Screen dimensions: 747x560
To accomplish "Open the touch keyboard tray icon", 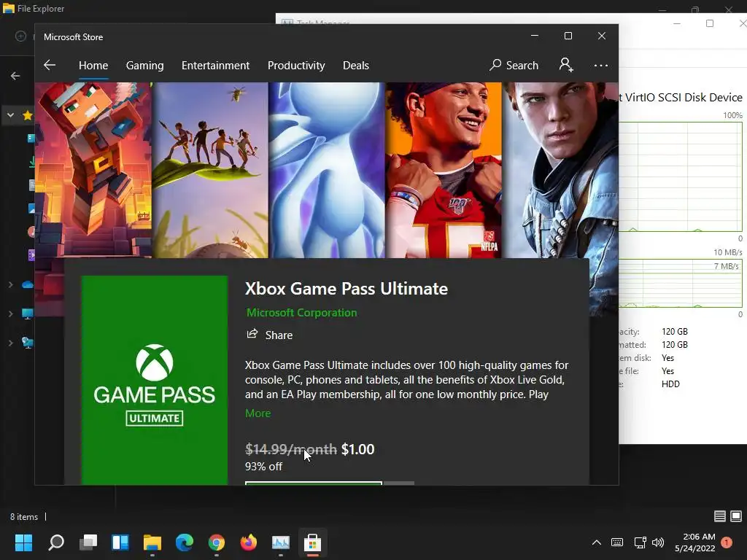I will pyautogui.click(x=617, y=542).
